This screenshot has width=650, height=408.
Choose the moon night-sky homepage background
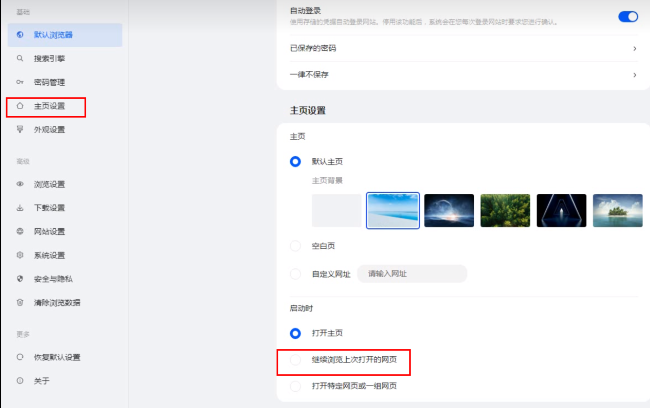click(x=449, y=210)
